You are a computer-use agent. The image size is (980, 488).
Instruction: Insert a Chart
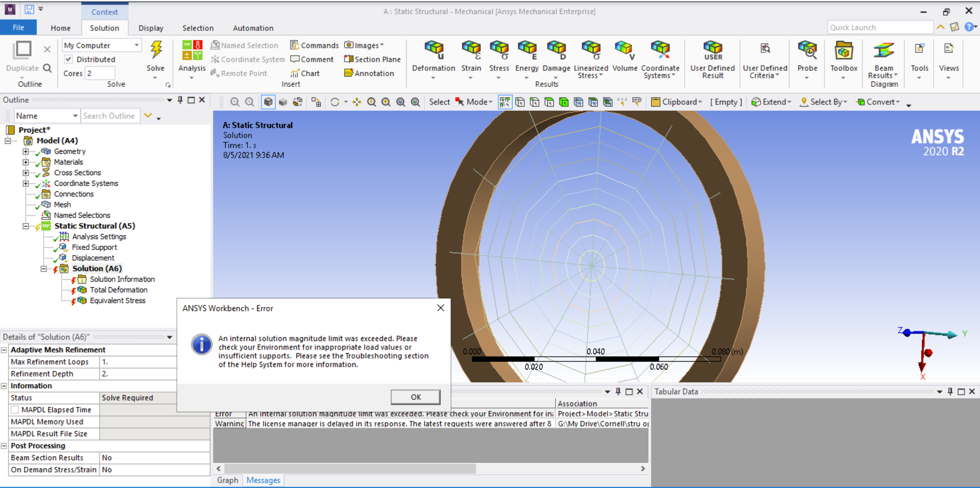tap(305, 73)
